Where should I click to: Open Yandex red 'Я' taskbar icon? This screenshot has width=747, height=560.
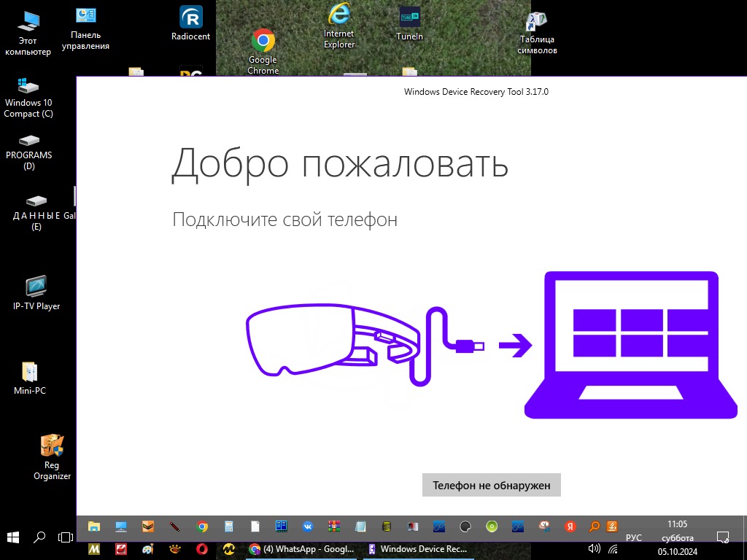click(570, 526)
